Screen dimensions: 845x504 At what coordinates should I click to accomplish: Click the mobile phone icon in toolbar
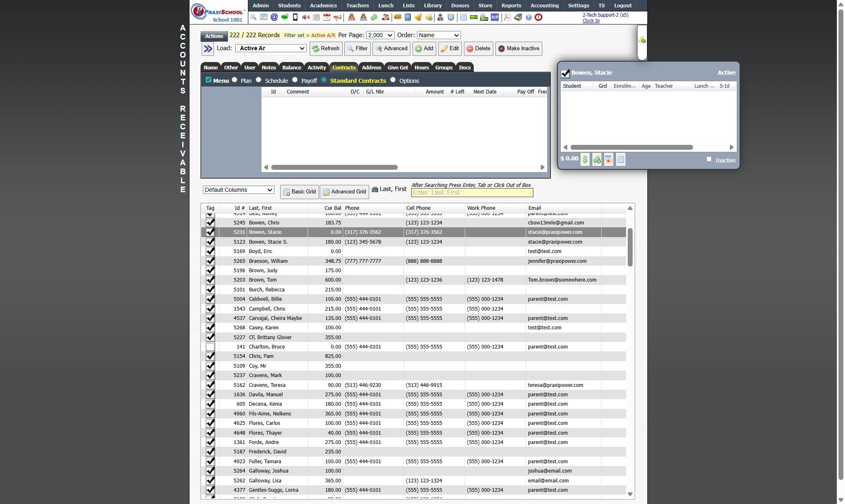[x=295, y=17]
